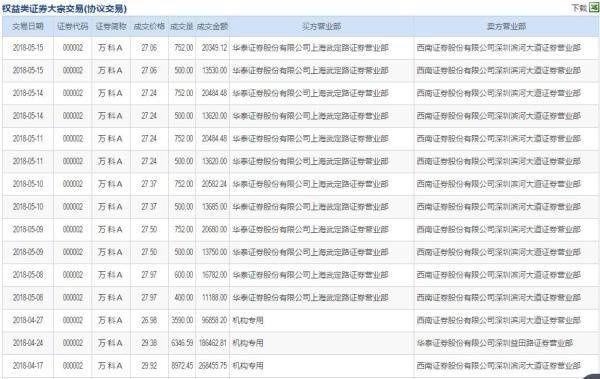Image resolution: width=600 pixels, height=379 pixels.
Task: Select the amount cell 20582.24
Action: pyautogui.click(x=214, y=184)
